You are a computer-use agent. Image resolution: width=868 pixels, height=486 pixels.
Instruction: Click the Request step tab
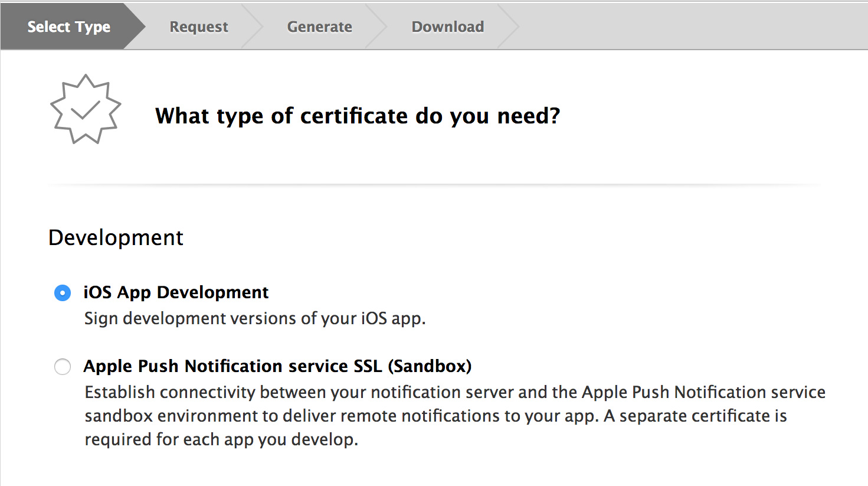point(199,27)
